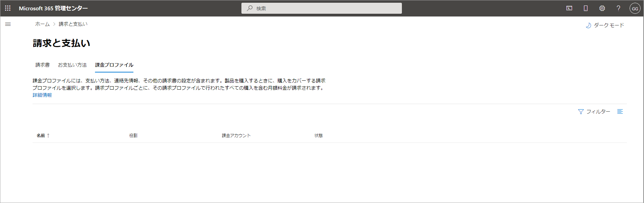Click the search magnifier icon
Screen dimensions: 644x203
tap(250, 8)
